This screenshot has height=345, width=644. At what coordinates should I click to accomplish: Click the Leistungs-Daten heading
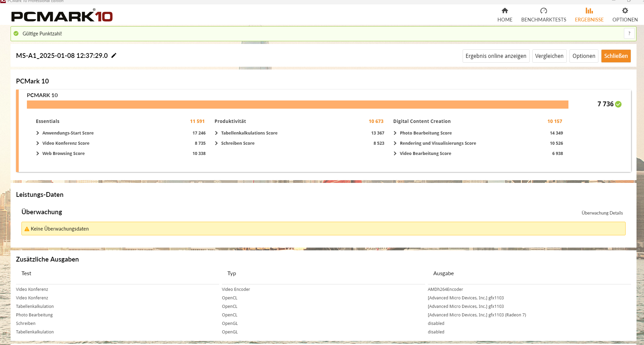pos(40,195)
